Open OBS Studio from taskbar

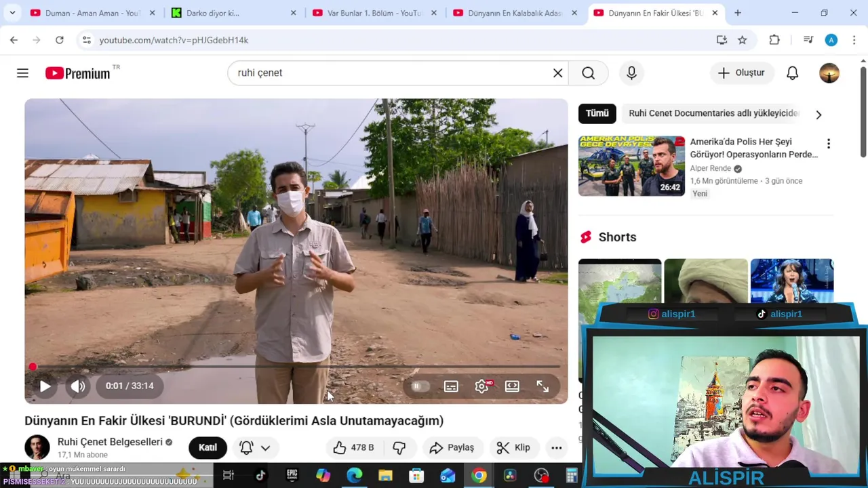[541, 476]
